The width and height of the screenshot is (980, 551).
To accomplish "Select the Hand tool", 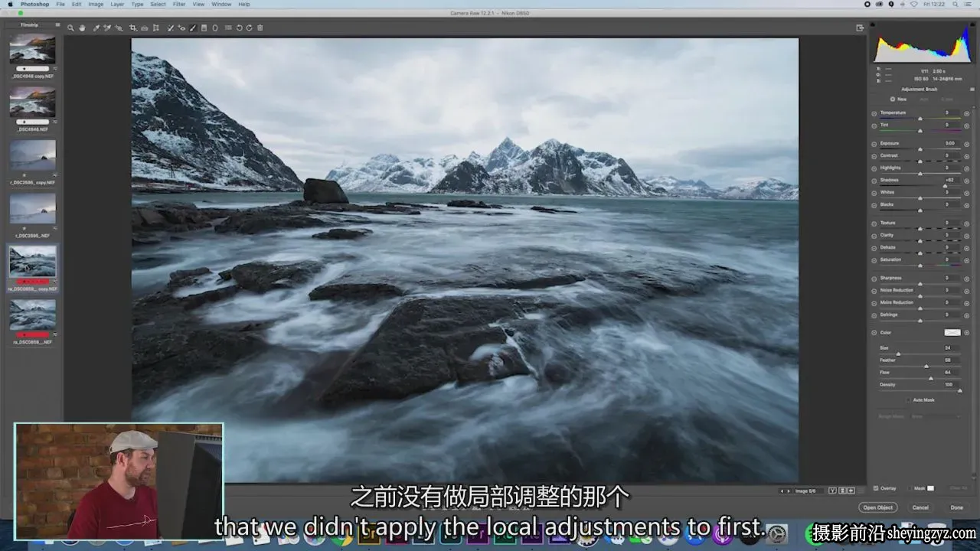I will (82, 28).
